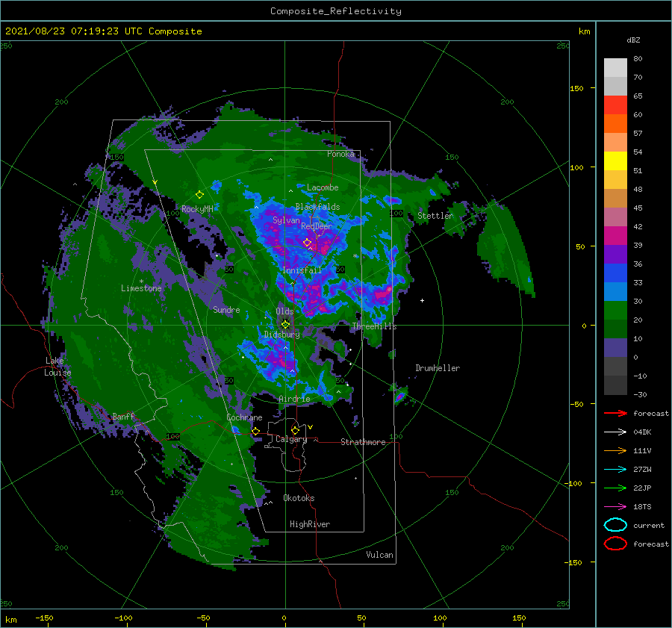Viewport: 672px width, 628px height.
Task: Click the '04DK' legend label
Action: click(642, 432)
